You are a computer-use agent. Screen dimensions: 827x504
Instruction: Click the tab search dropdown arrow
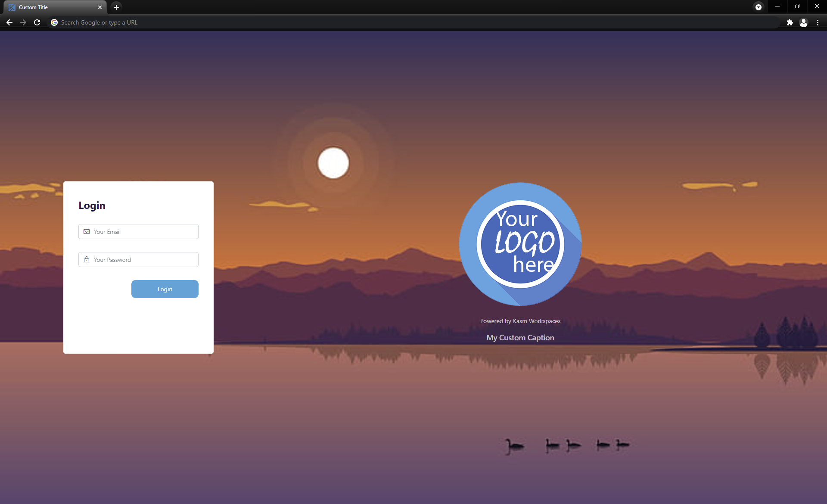[x=758, y=7]
